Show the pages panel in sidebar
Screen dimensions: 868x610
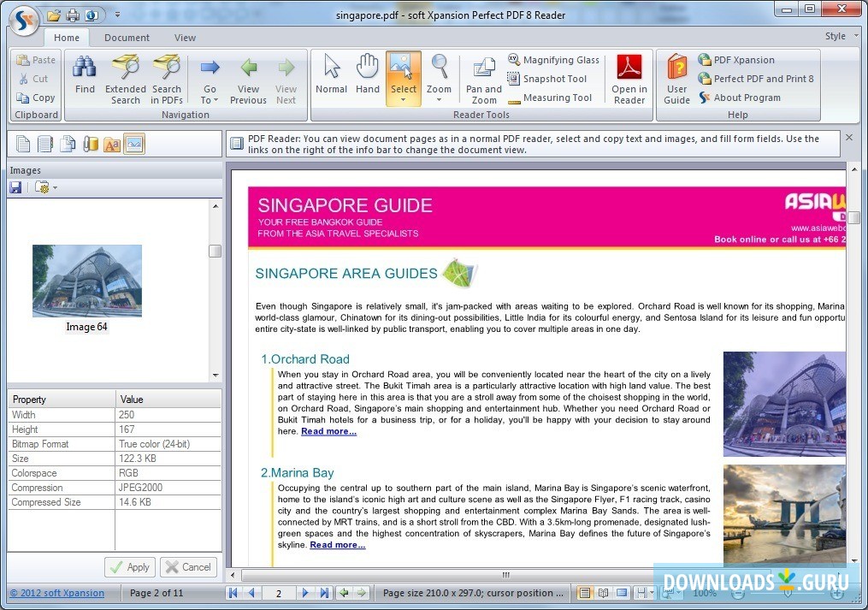click(23, 144)
